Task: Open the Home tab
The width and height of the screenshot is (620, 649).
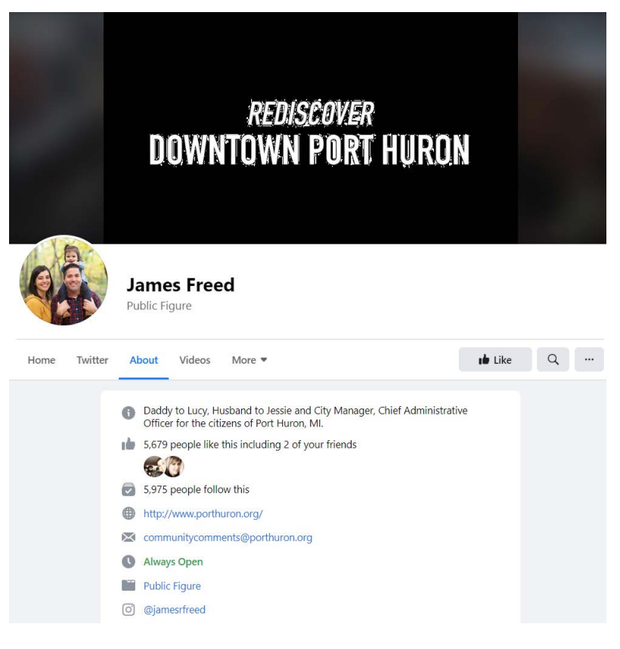Action: pos(41,360)
